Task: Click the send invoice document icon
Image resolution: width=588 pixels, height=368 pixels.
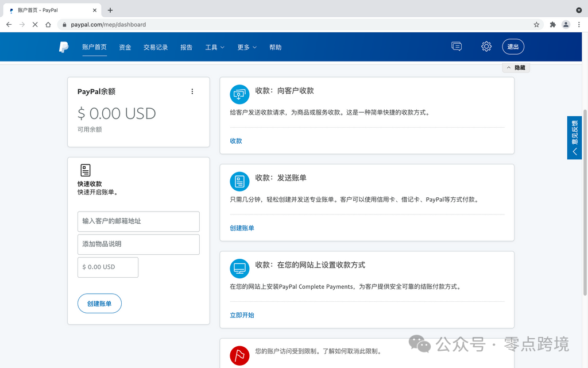Action: pyautogui.click(x=239, y=181)
